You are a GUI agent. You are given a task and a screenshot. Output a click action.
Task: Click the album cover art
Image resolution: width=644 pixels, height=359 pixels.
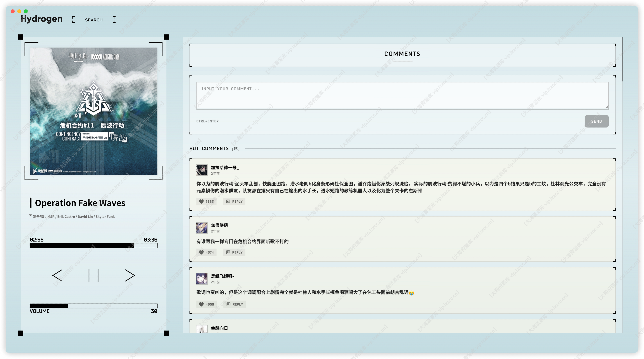pos(94,111)
